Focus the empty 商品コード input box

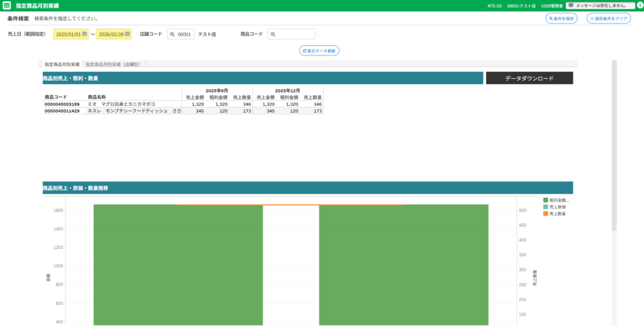[292, 34]
